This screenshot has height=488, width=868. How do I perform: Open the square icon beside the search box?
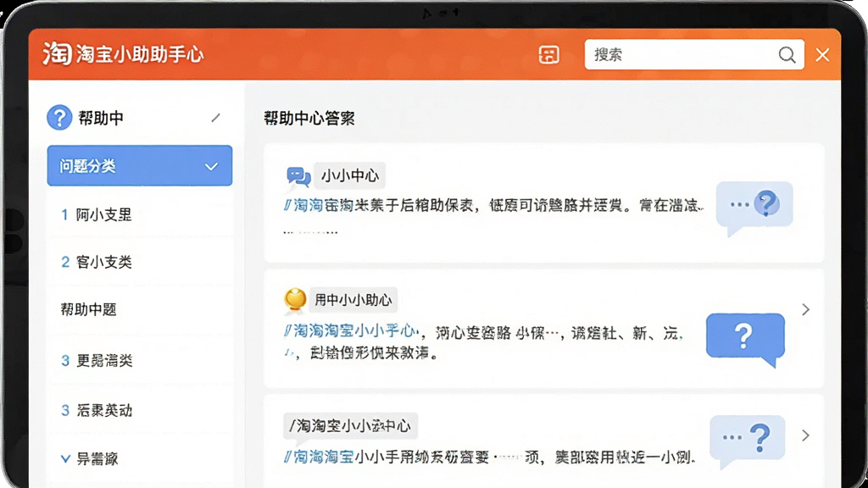[548, 55]
